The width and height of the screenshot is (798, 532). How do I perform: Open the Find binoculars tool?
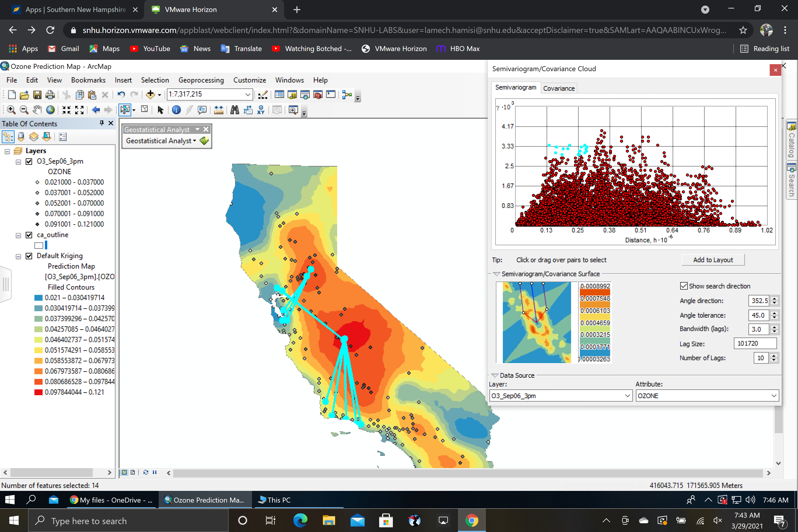[x=235, y=110]
